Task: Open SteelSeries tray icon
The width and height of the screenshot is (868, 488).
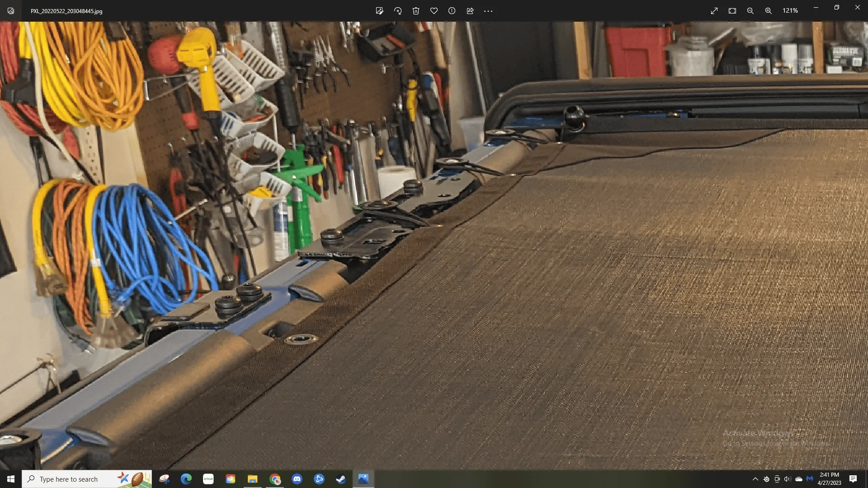Action: click(x=766, y=479)
